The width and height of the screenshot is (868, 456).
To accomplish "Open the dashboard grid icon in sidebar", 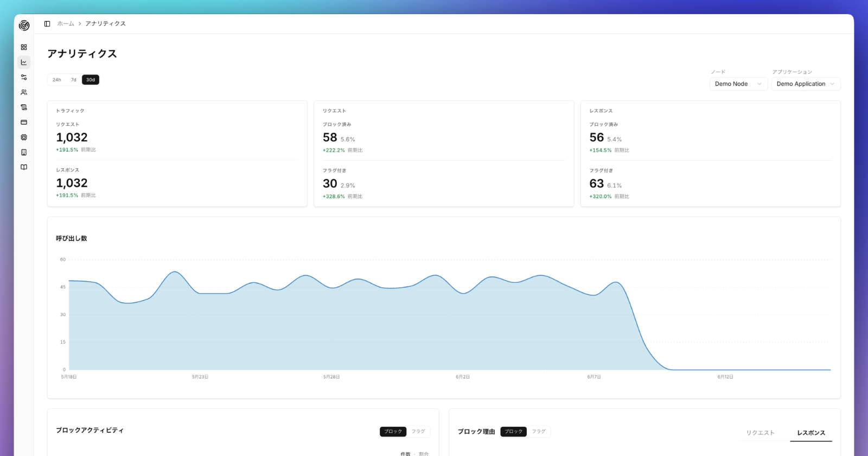I will [x=24, y=47].
